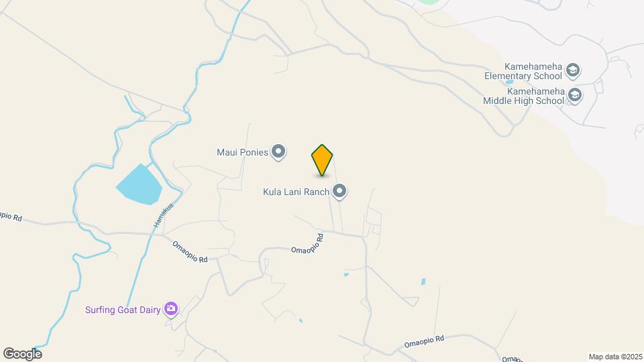This screenshot has width=644, height=362.
Task: Click the orange diamond map marker
Action: (x=322, y=160)
